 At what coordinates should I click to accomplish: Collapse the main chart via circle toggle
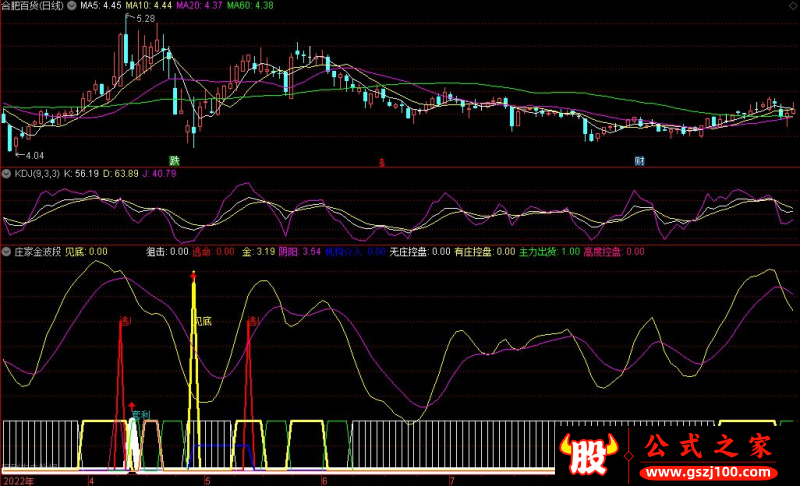[x=74, y=6]
